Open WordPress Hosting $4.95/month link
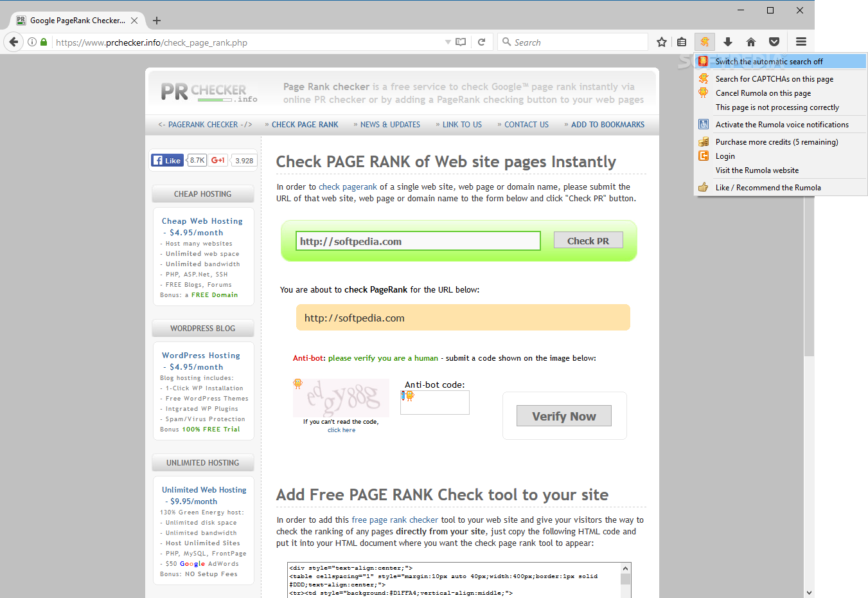The width and height of the screenshot is (868, 598). tap(201, 361)
